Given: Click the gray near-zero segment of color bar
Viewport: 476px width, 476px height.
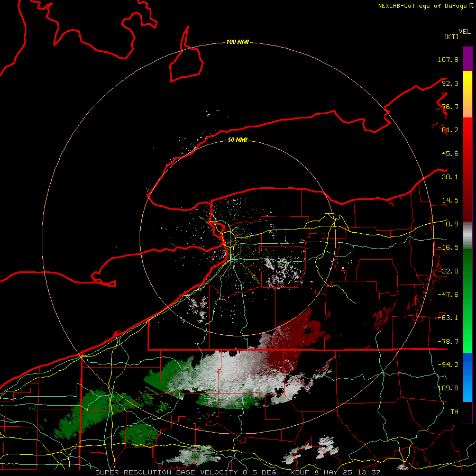Looking at the screenshot, I should point(467,235).
